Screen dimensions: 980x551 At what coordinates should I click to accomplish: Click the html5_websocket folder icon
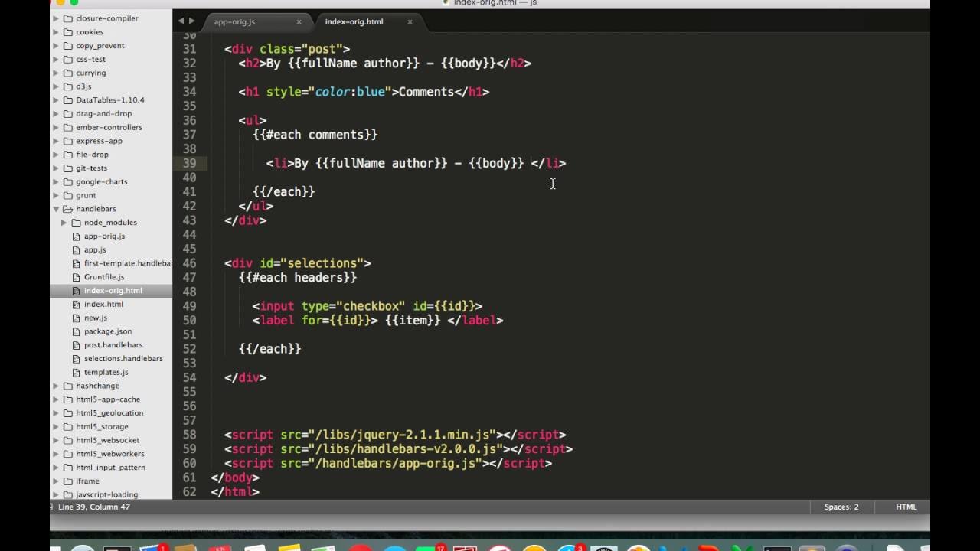pos(68,440)
